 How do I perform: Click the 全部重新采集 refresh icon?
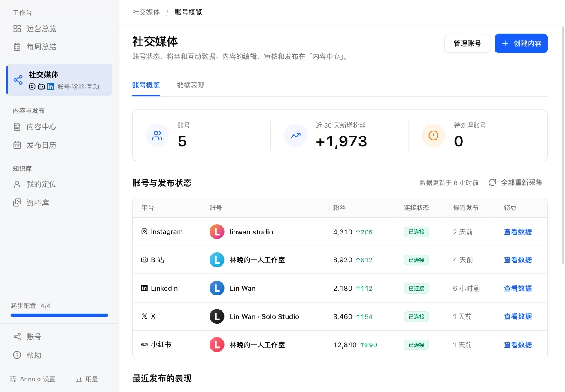[492, 183]
